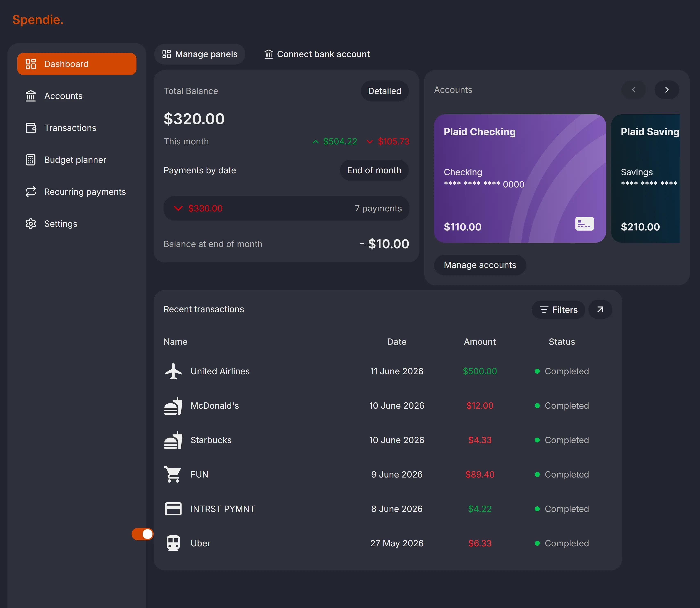The width and height of the screenshot is (700, 608).
Task: Open the Starbucks transaction
Action: coord(388,440)
